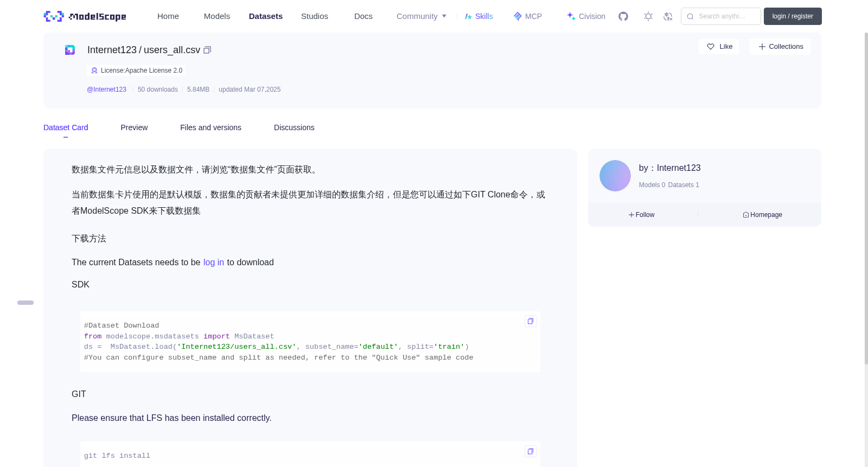The width and height of the screenshot is (868, 467).
Task: Click the search magnifier icon
Action: click(x=690, y=16)
